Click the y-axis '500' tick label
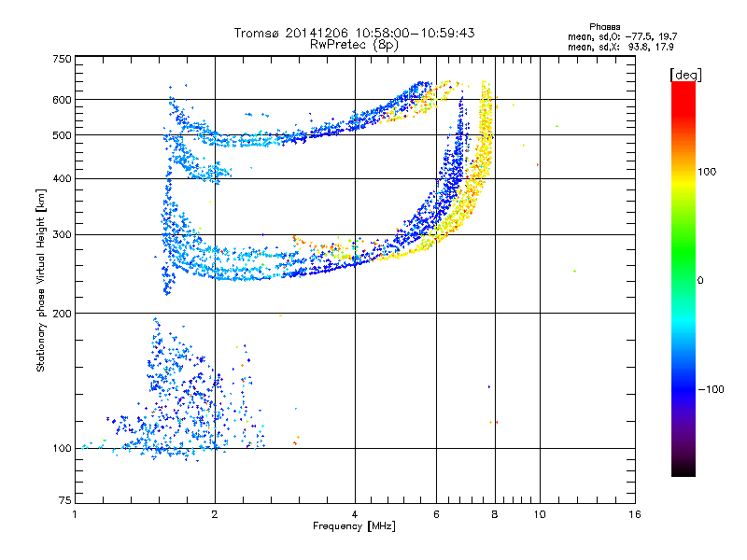This screenshot has width=747, height=560. [63, 135]
